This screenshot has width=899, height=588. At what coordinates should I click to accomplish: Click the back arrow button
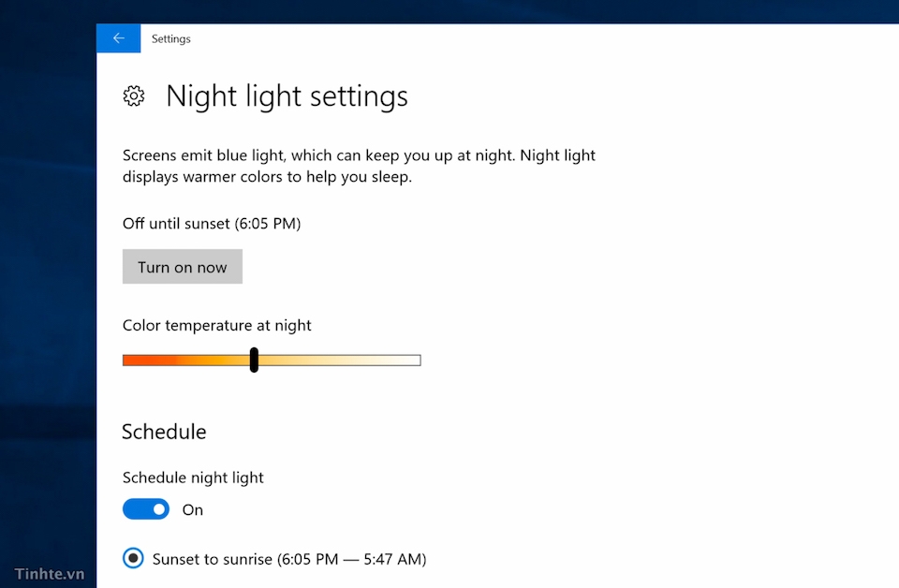coord(118,38)
